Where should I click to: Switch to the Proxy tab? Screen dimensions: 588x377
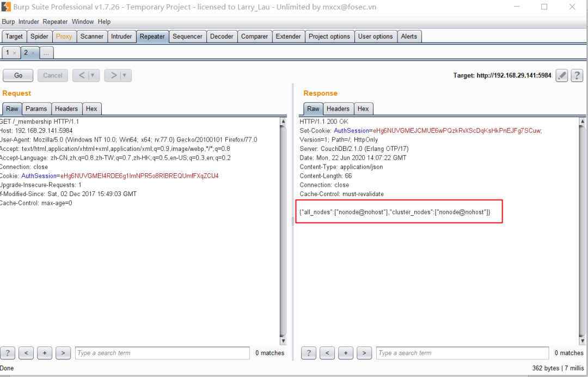click(x=64, y=37)
